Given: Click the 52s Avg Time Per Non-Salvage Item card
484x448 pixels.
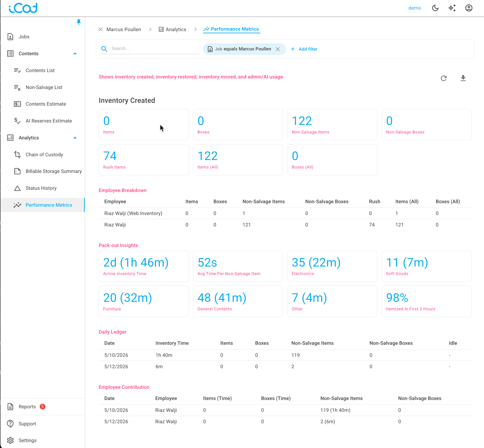Looking at the screenshot, I should point(238,266).
